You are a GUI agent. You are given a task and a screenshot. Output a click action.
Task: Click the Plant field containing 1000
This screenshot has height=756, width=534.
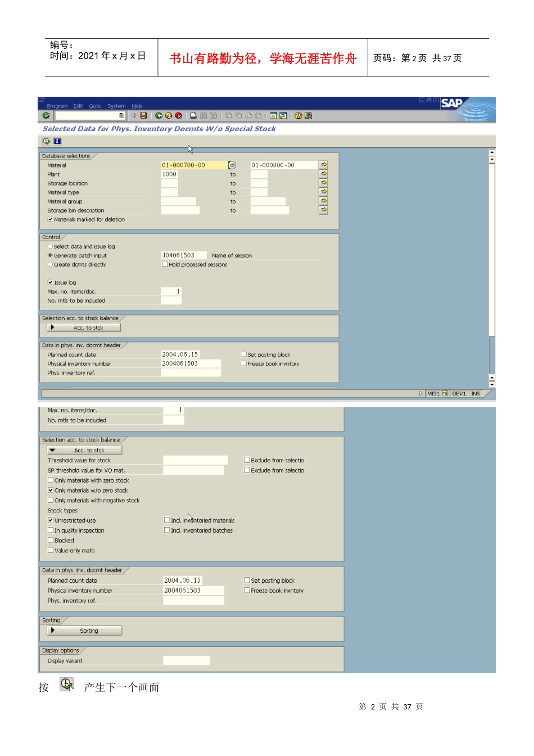[170, 174]
